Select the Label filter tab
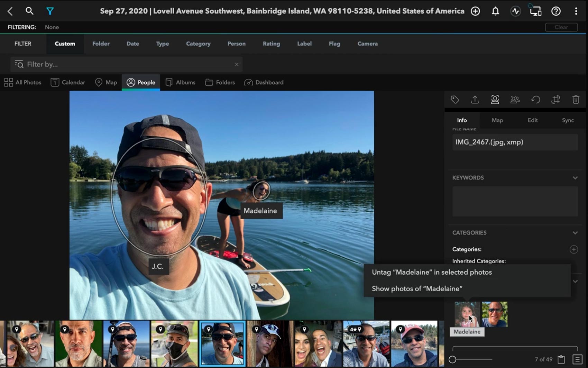Viewport: 588px width, 368px height. [x=304, y=44]
